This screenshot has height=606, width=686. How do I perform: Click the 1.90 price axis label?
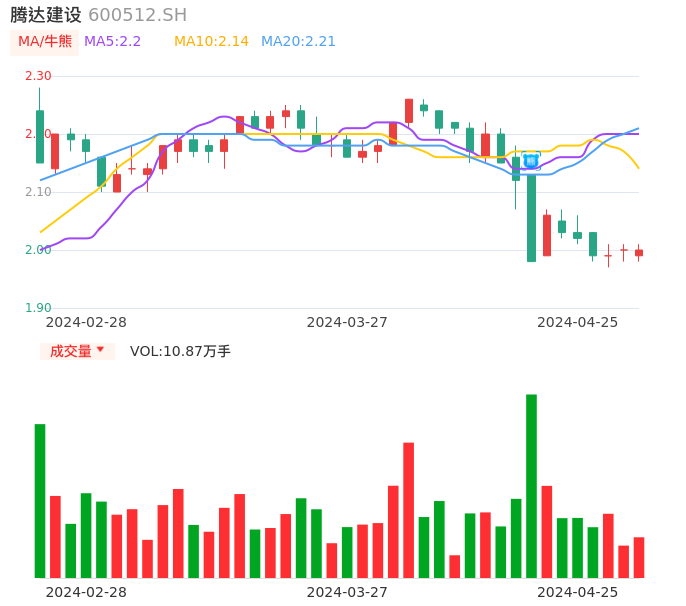(38, 308)
